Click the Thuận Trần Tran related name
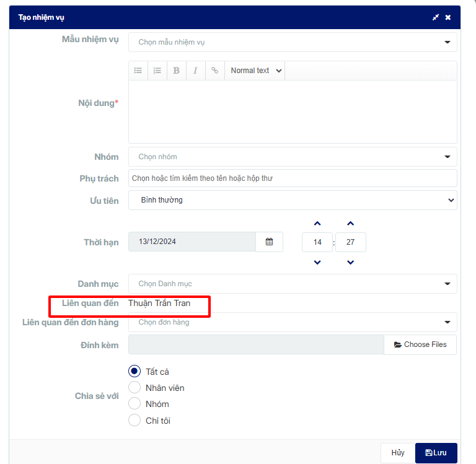476x464 pixels. [x=159, y=303]
